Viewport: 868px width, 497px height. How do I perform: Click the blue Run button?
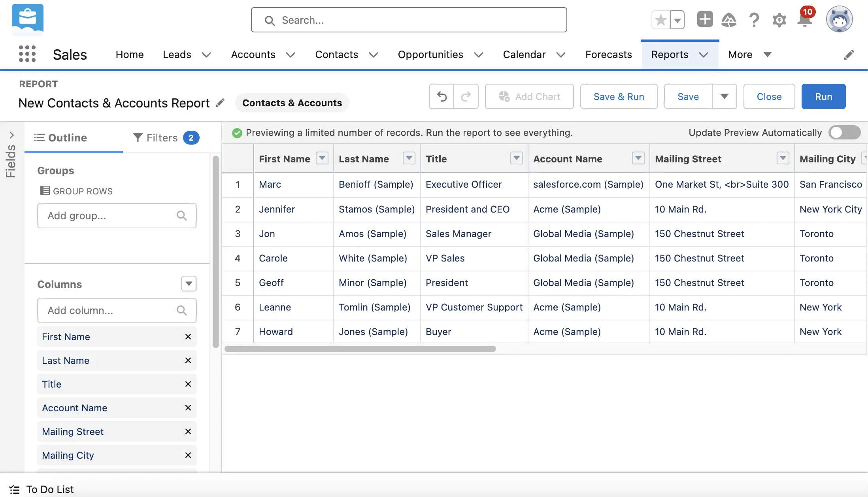point(823,96)
